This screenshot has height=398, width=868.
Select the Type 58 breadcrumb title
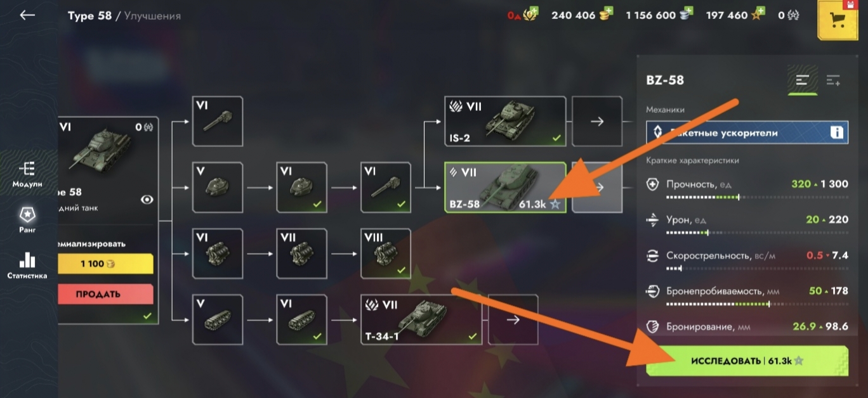(x=89, y=16)
